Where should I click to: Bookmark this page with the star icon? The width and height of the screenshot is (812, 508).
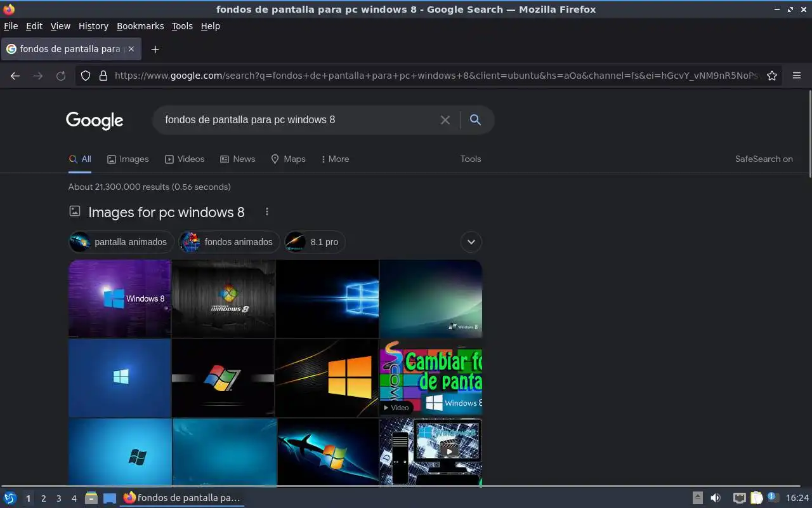pyautogui.click(x=772, y=76)
